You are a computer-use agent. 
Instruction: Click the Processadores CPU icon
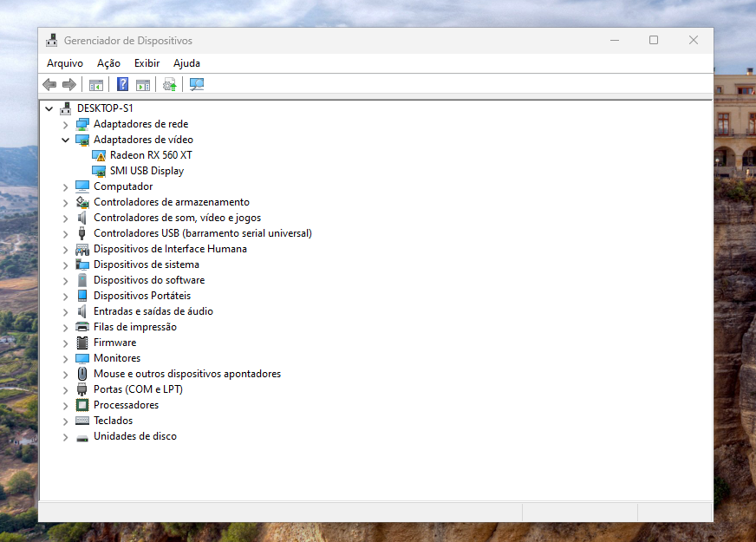click(x=82, y=405)
